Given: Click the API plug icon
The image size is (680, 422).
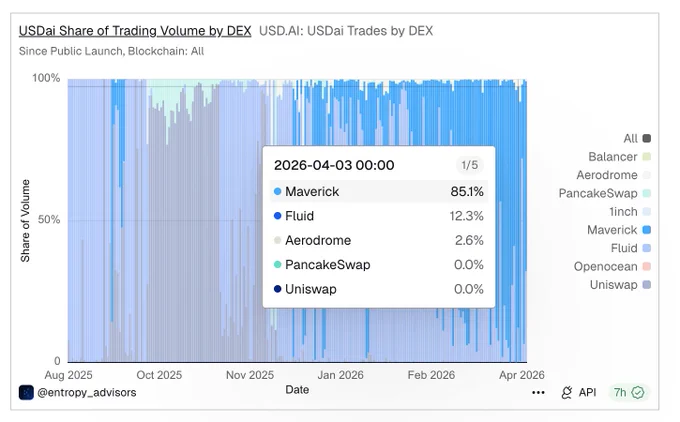Looking at the screenshot, I should click(x=566, y=393).
